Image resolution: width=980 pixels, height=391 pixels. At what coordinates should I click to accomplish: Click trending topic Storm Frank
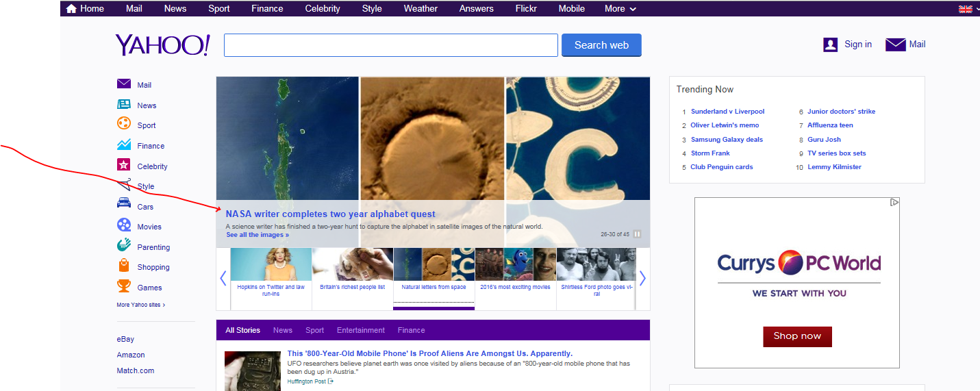(x=710, y=153)
